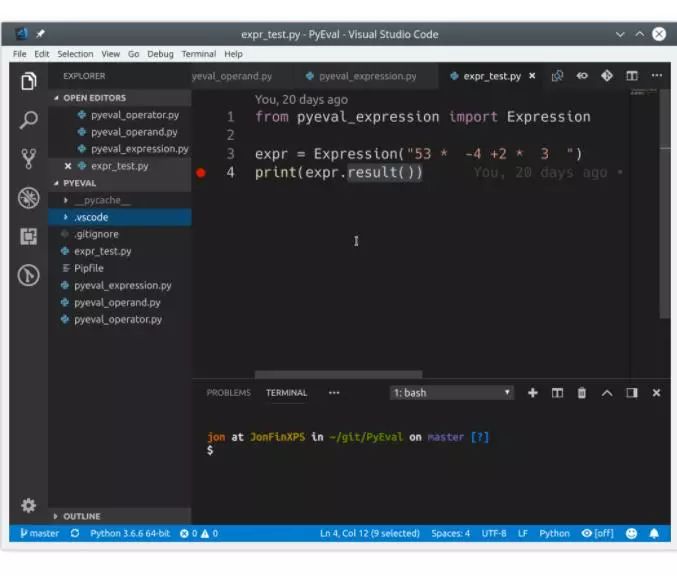Create a new terminal with plus icon
The width and height of the screenshot is (677, 576).
pos(533,393)
